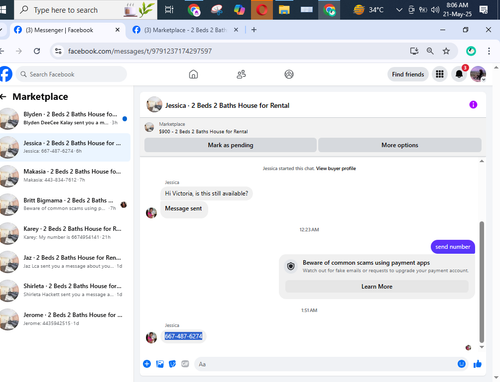Open Jerome conversation in list
Screen dimensions: 500x382
(x=65, y=319)
